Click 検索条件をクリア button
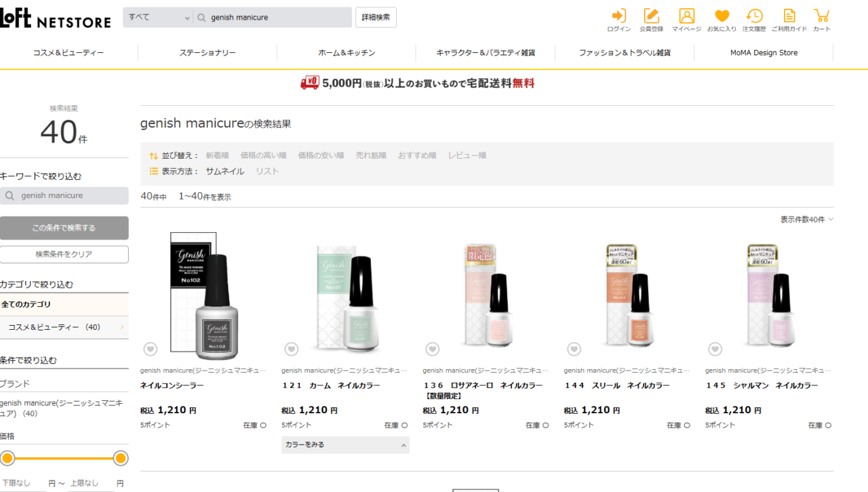868x492 pixels. (x=64, y=254)
